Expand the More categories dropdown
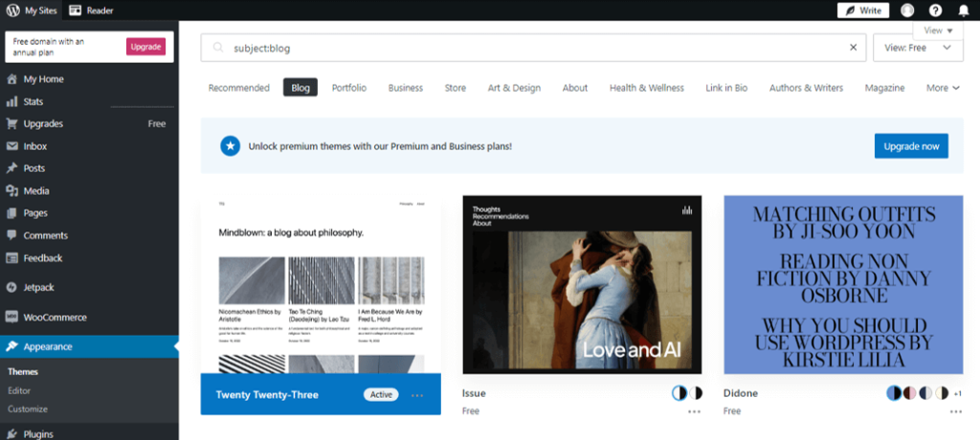This screenshot has height=440, width=980. pyautogui.click(x=943, y=88)
